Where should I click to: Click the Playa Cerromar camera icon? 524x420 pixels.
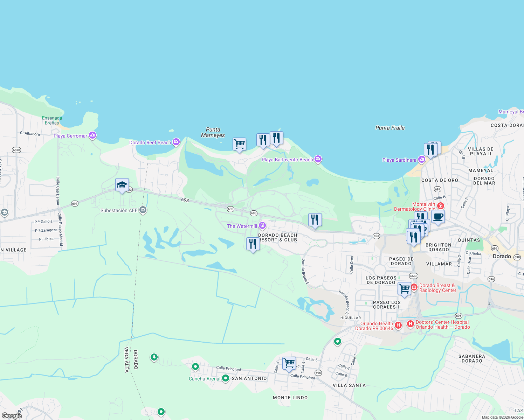[x=92, y=135]
